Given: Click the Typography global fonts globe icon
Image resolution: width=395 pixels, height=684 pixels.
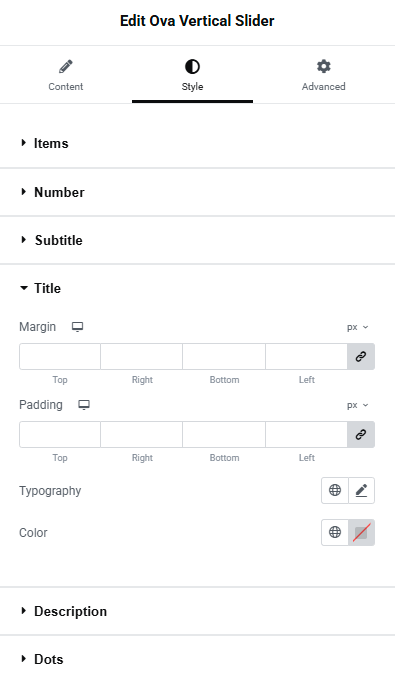Looking at the screenshot, I should coord(335,490).
